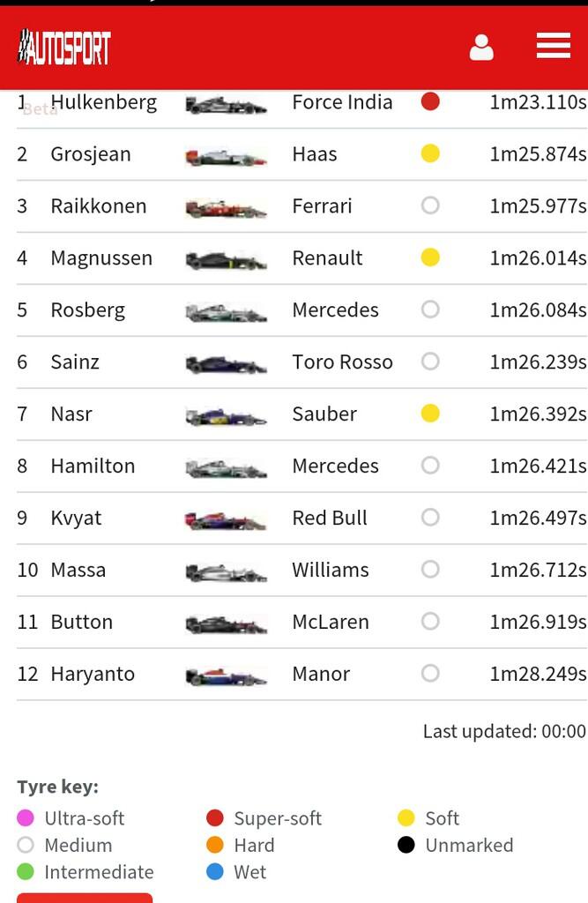Click Magnussen's Renault car image

226,261
